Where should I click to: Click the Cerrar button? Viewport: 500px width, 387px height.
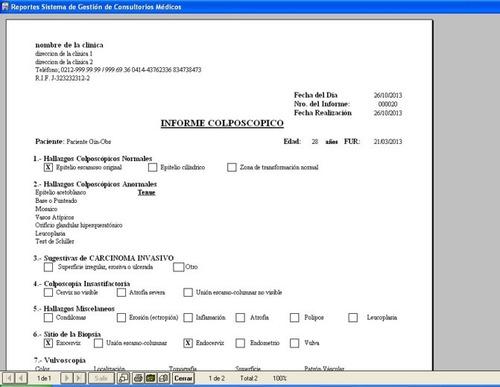pyautogui.click(x=183, y=378)
